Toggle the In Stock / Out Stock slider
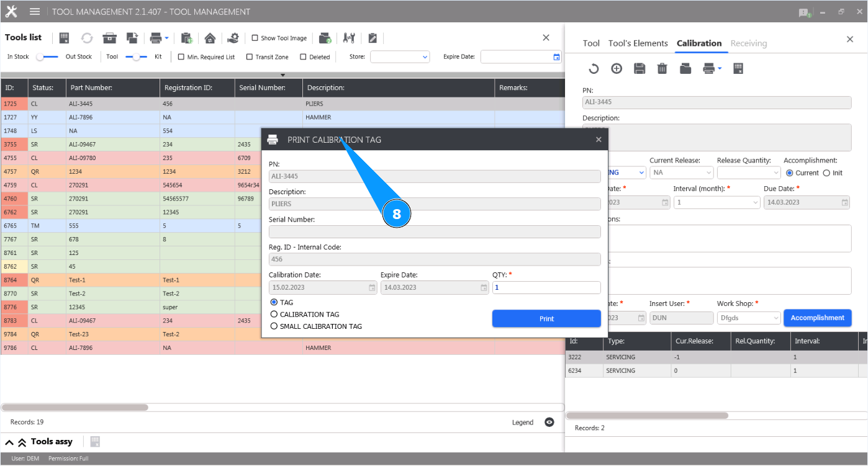This screenshot has width=868, height=466. 47,57
